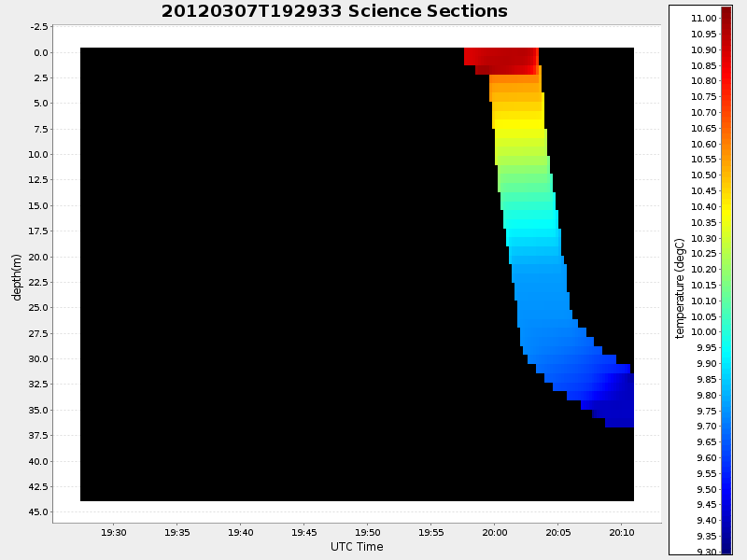The width and height of the screenshot is (747, 560).
Task: Click the 19:30 tick on the time axis
Action: [113, 533]
